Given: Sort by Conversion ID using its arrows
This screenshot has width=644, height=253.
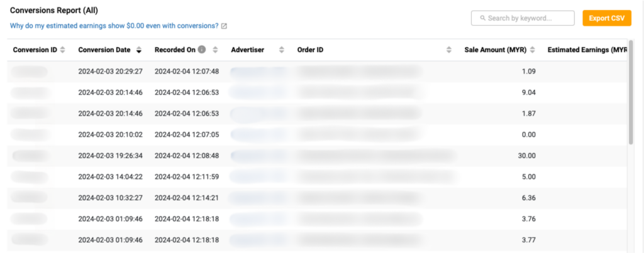Looking at the screenshot, I should [62, 50].
